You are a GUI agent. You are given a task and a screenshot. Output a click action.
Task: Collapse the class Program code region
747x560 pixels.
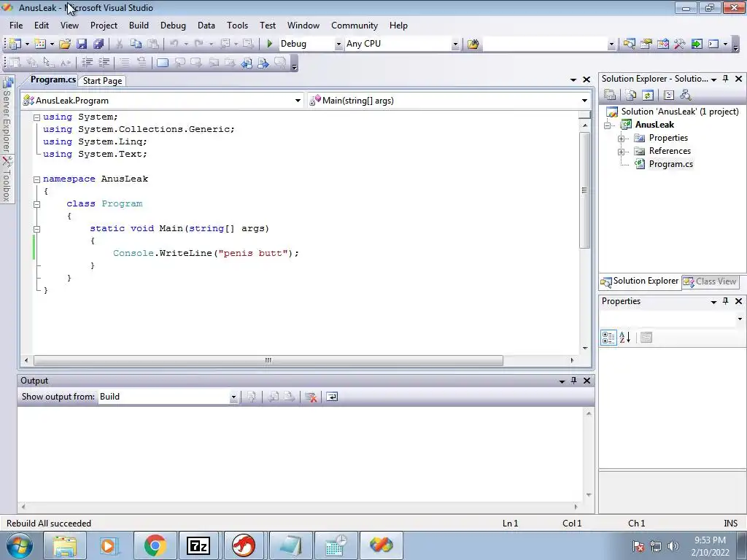tap(36, 204)
